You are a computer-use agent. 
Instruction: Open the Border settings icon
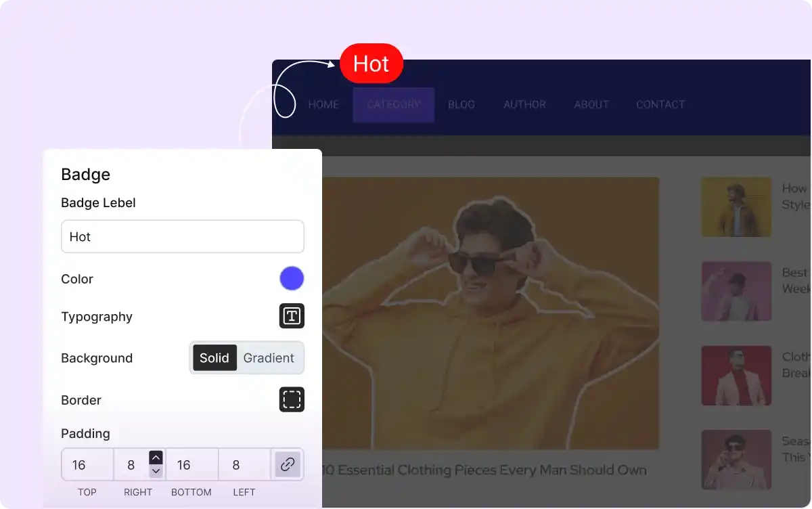click(292, 399)
